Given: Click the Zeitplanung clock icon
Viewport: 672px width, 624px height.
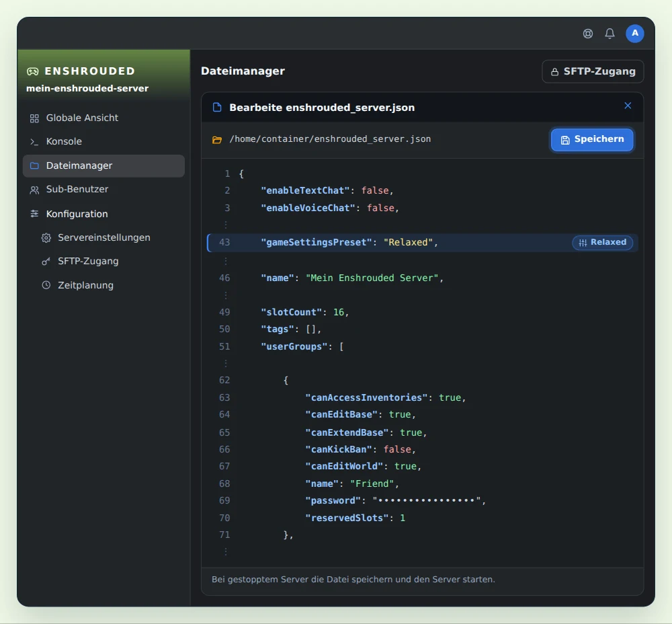Looking at the screenshot, I should click(x=46, y=285).
